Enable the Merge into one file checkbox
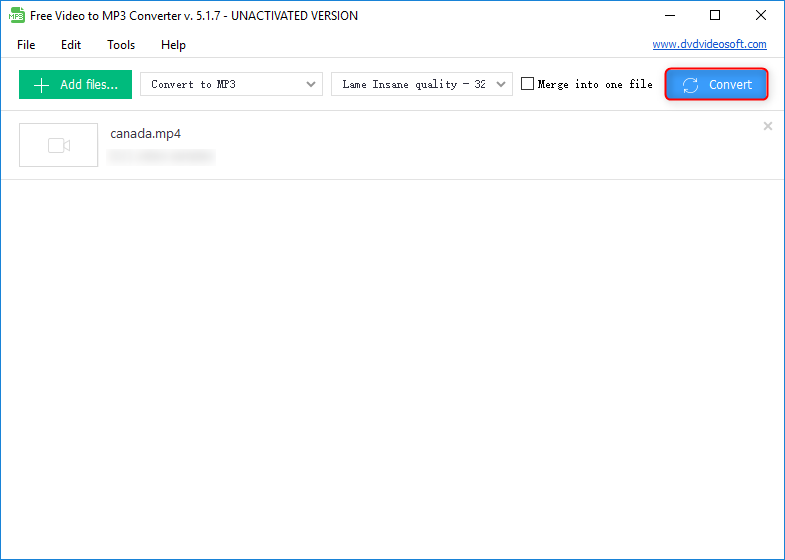Image resolution: width=785 pixels, height=560 pixels. 528,85
